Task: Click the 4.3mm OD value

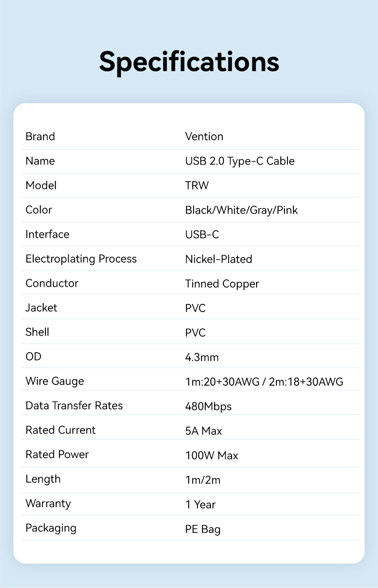Action: click(202, 358)
